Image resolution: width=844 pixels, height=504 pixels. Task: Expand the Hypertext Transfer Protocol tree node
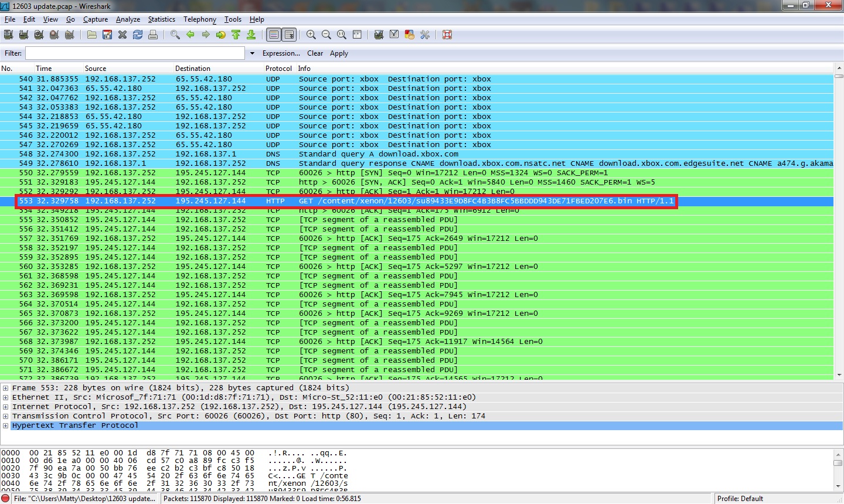click(6, 425)
